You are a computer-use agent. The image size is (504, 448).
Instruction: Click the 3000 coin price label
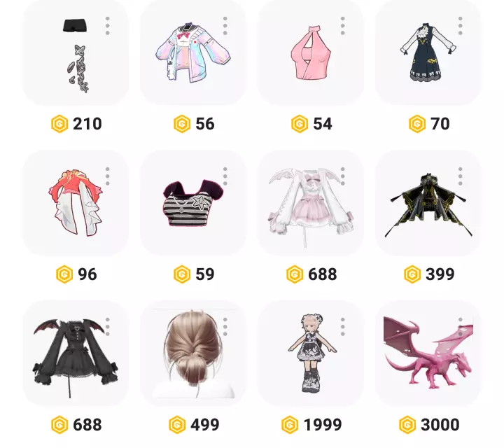pos(440,424)
